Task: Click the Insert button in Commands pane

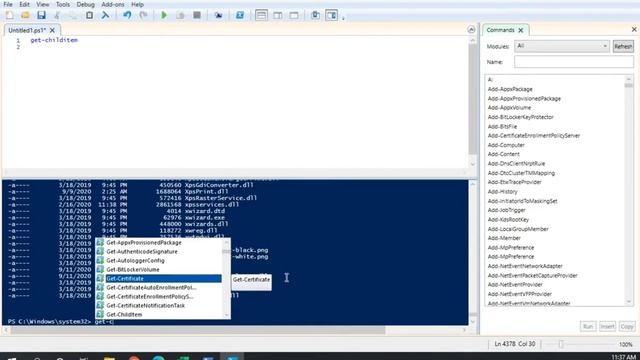Action: [x=607, y=327]
